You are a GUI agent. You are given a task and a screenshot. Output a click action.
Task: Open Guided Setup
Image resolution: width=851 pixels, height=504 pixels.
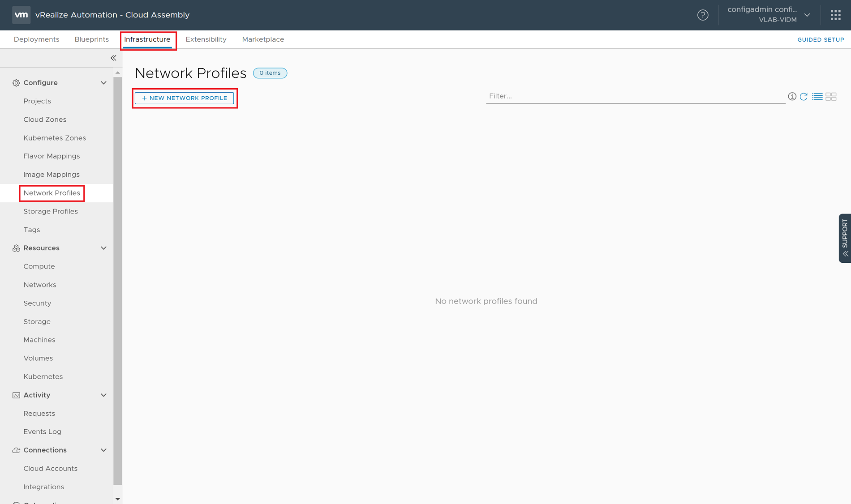point(821,39)
